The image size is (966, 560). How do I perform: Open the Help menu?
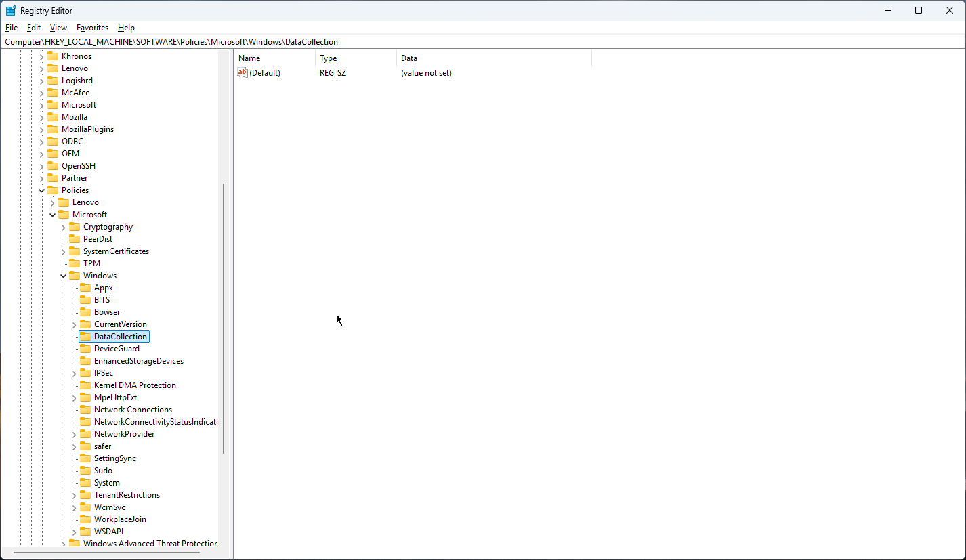tap(126, 28)
